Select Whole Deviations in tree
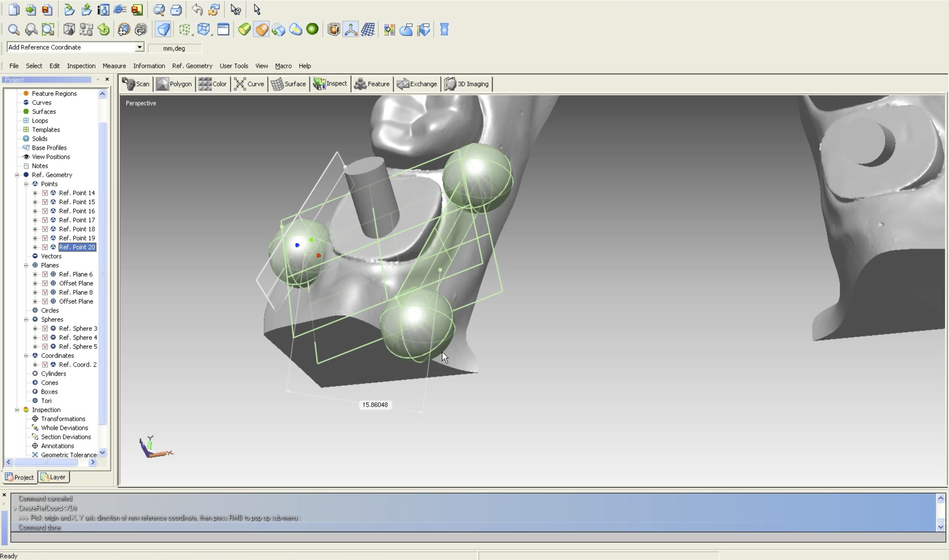 [64, 428]
